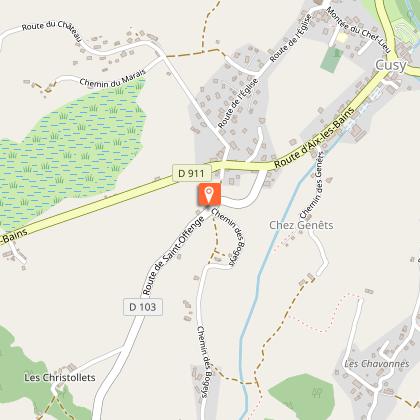The image size is (420, 420).
Task: Click the lower Chemin des Bogeys label
Action: point(203,362)
